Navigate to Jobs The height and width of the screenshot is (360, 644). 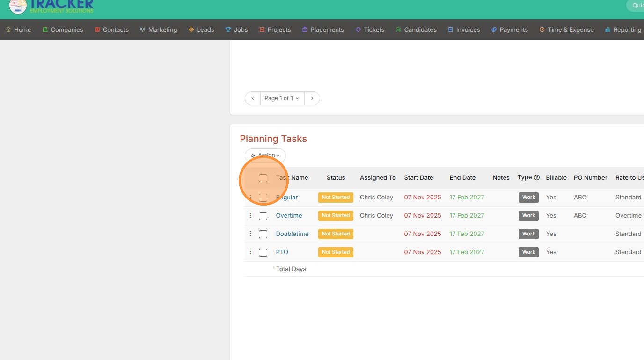[x=237, y=29]
